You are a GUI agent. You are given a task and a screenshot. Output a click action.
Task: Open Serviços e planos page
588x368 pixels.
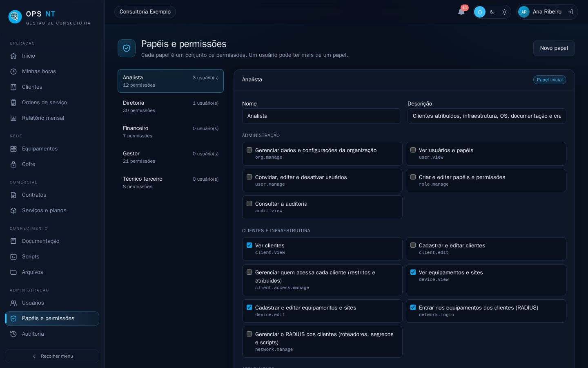tap(52, 211)
